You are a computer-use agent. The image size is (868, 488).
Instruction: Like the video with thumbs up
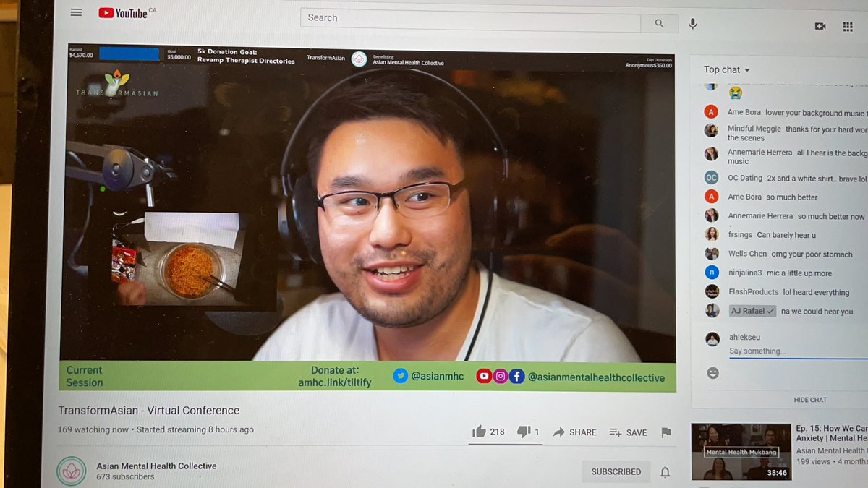[x=479, y=432]
